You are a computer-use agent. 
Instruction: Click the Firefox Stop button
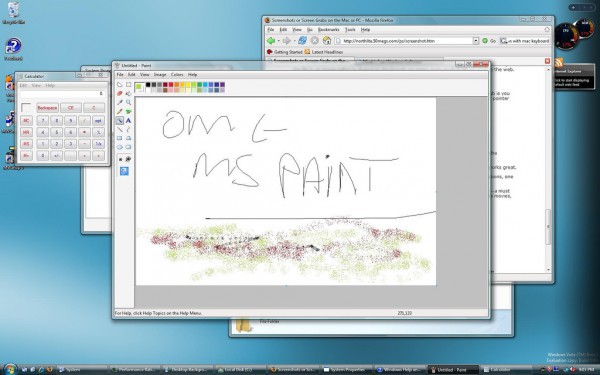[x=315, y=41]
